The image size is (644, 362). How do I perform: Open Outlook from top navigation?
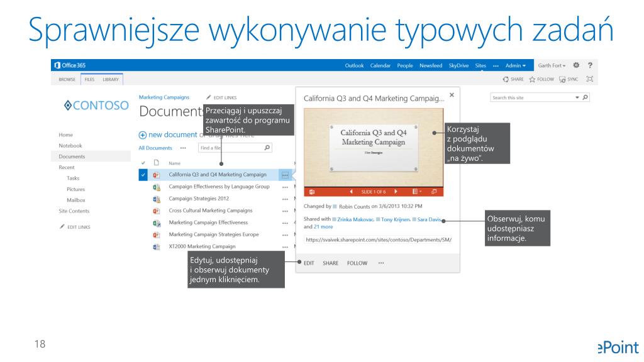click(x=355, y=65)
